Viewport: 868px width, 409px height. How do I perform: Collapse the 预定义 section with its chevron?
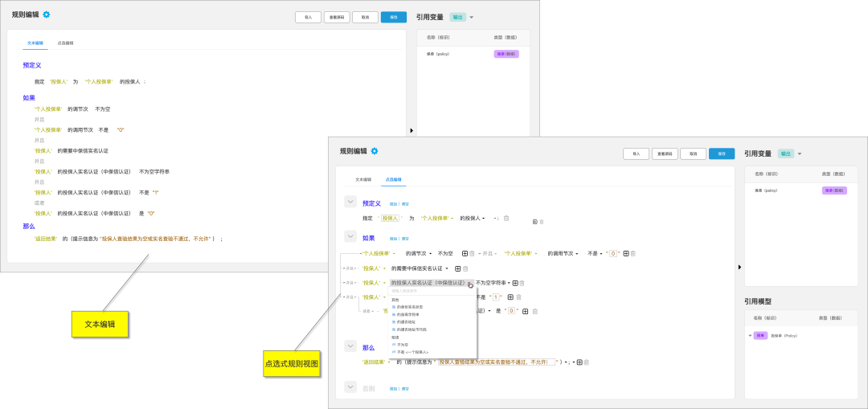tap(350, 202)
